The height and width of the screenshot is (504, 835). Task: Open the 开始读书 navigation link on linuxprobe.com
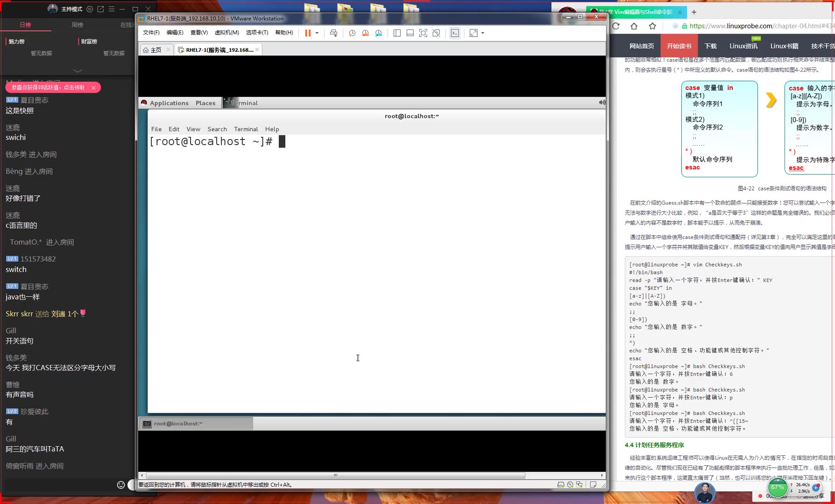[679, 46]
